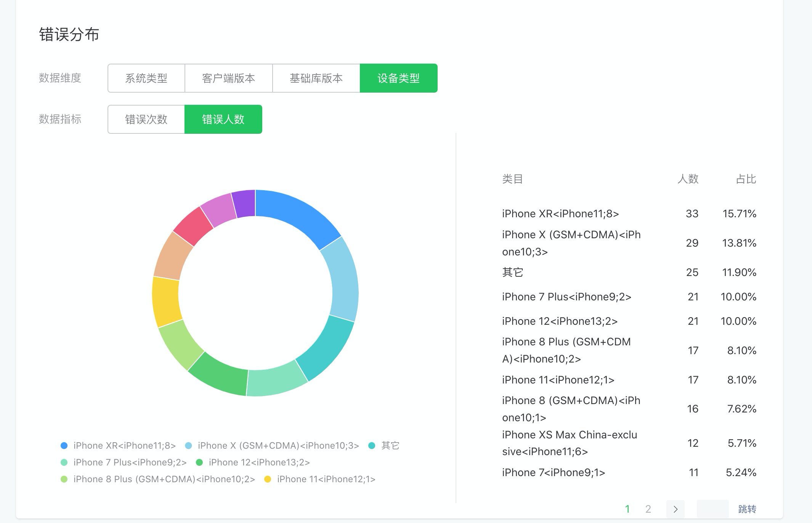Image resolution: width=812 pixels, height=523 pixels.
Task: Click the iPhone 11 yellow legend dot
Action: (x=268, y=479)
